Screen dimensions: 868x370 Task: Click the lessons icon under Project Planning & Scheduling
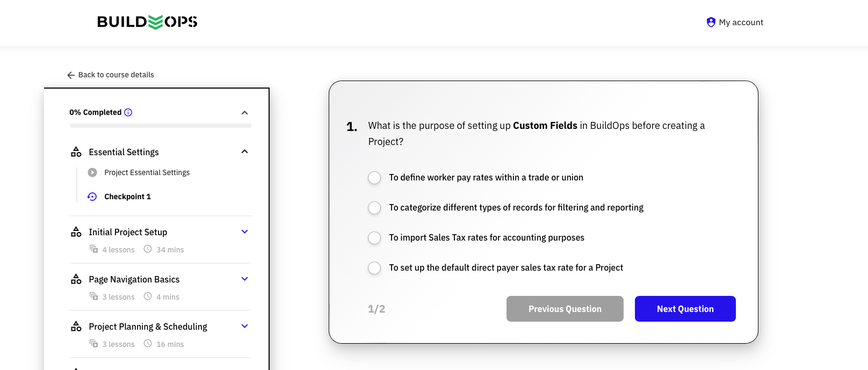coord(94,344)
